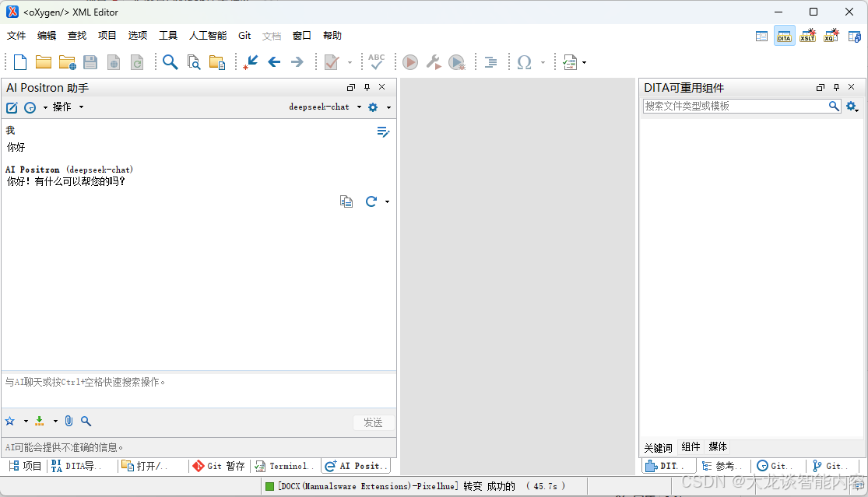
Task: Navigate back with left arrow icon
Action: 274,62
